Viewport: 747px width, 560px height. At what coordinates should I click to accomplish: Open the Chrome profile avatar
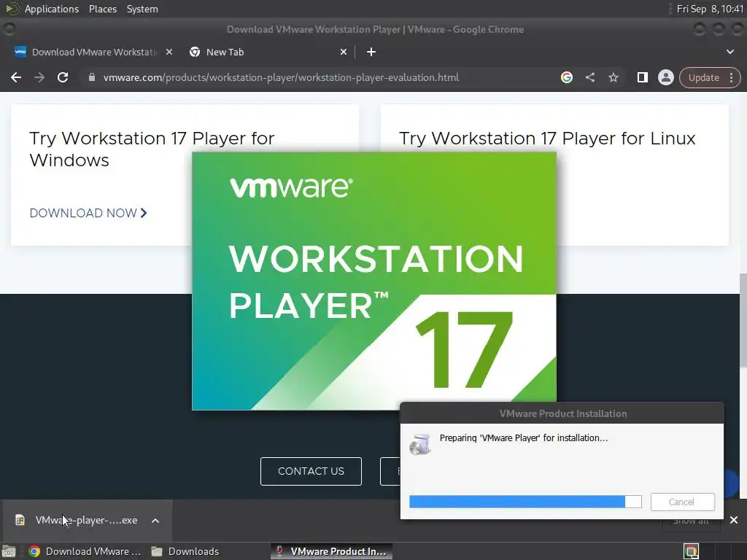click(665, 77)
